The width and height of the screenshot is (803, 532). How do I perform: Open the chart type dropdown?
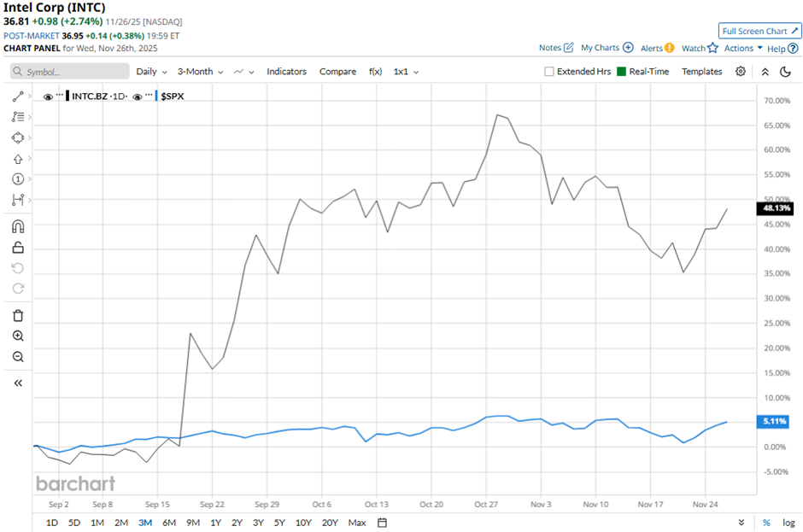pyautogui.click(x=243, y=72)
